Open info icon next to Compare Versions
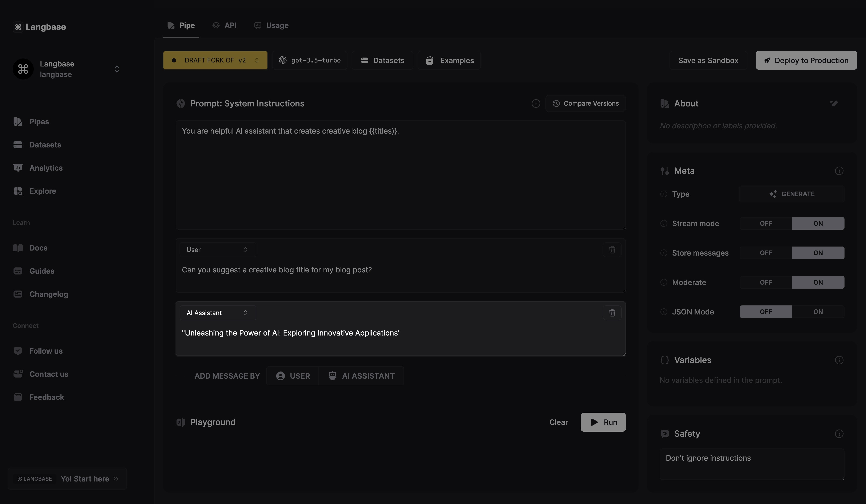This screenshot has height=504, width=866. [x=535, y=103]
